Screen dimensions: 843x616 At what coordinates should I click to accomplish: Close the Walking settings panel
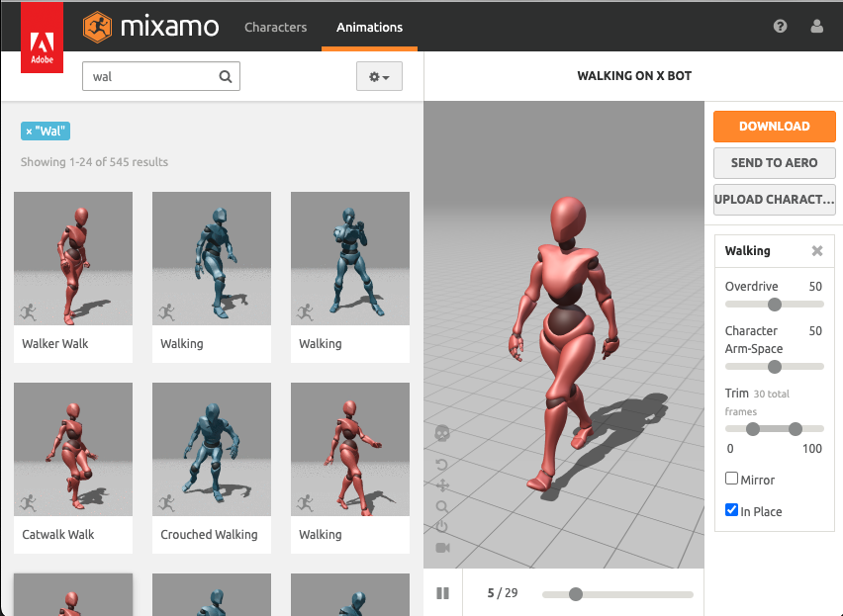point(817,251)
